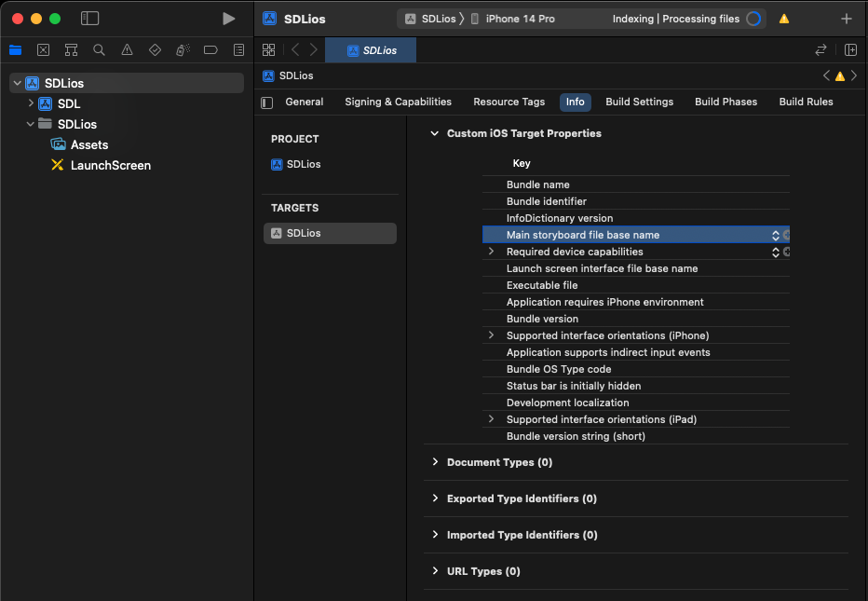Select the Info tab

point(576,102)
